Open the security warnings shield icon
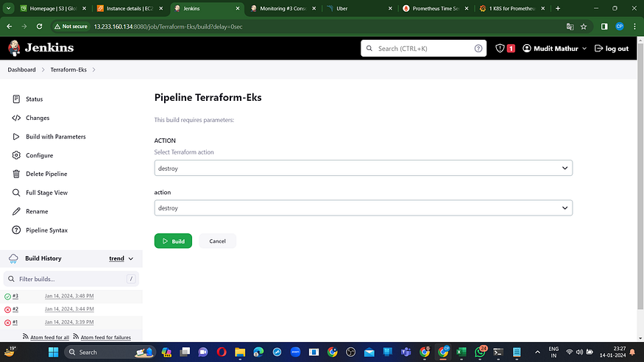 click(500, 49)
